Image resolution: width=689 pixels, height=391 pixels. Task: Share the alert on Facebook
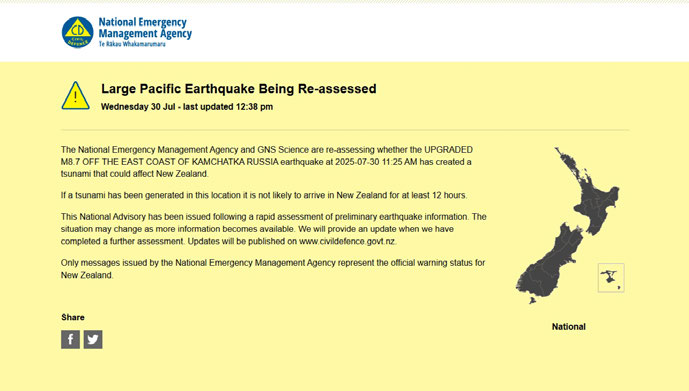pos(70,339)
